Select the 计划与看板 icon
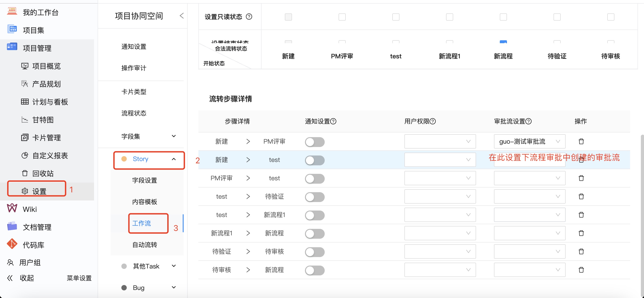This screenshot has width=644, height=298. (24, 102)
